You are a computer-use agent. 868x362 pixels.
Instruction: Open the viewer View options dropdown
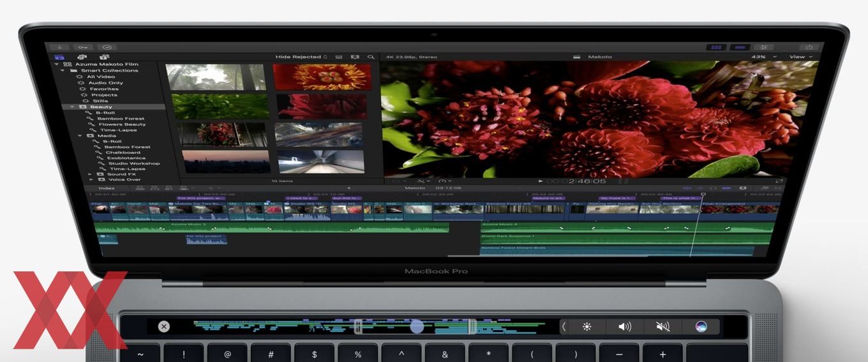click(802, 57)
